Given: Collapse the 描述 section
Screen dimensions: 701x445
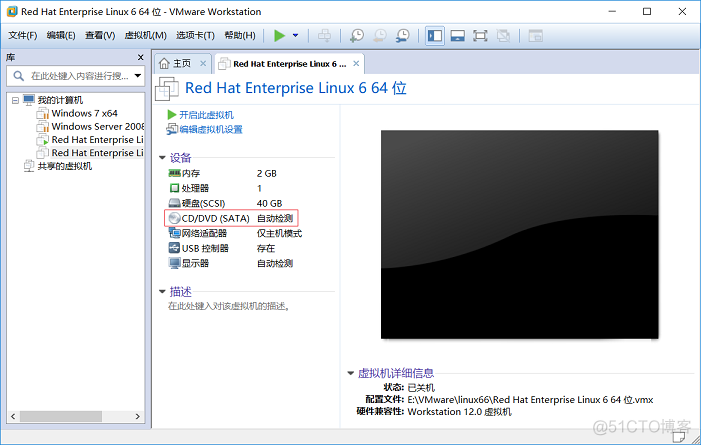Looking at the screenshot, I should pos(162,292).
